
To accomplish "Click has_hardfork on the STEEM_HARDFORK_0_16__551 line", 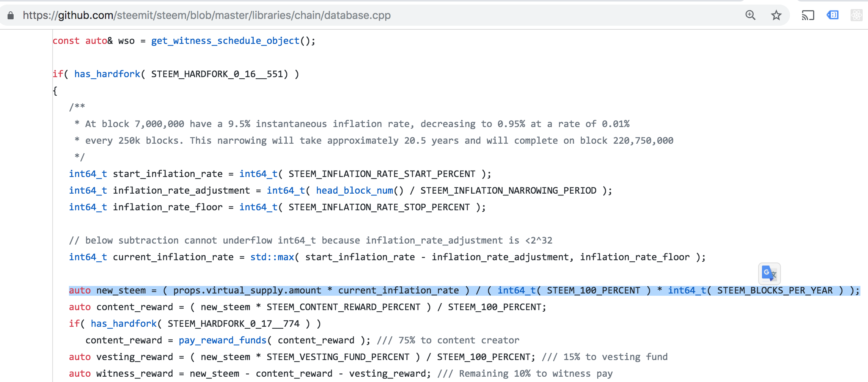I will [x=107, y=74].
